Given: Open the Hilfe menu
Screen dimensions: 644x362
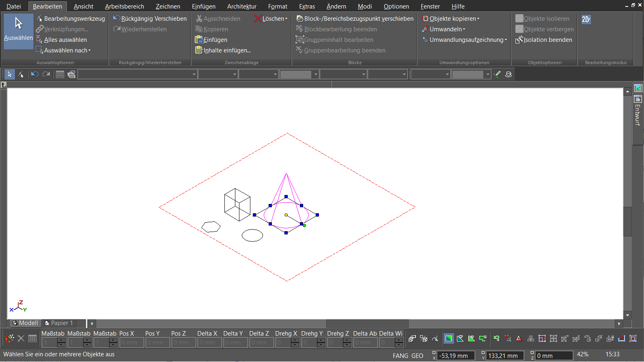Looking at the screenshot, I should pyautogui.click(x=458, y=7).
